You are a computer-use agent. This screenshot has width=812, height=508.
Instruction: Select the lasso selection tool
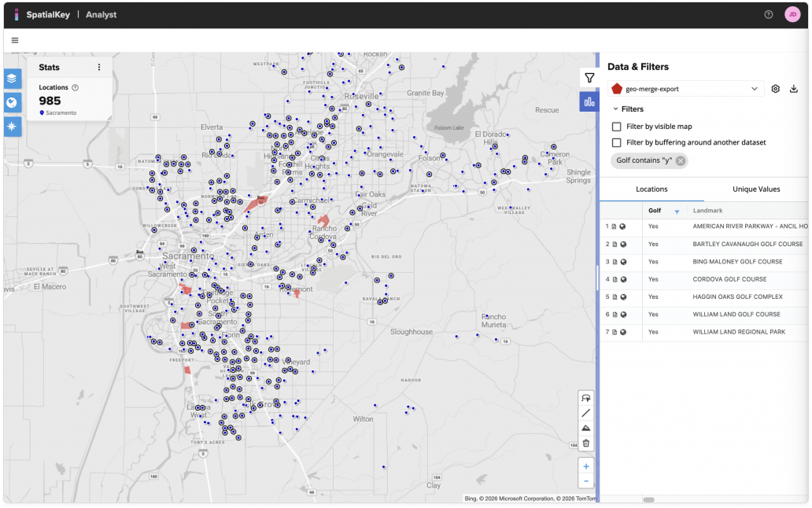pyautogui.click(x=586, y=398)
